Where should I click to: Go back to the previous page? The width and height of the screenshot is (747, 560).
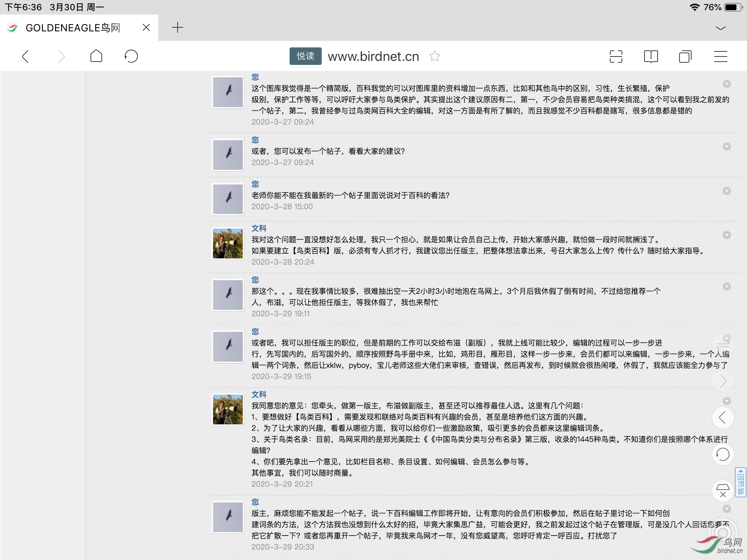[26, 57]
